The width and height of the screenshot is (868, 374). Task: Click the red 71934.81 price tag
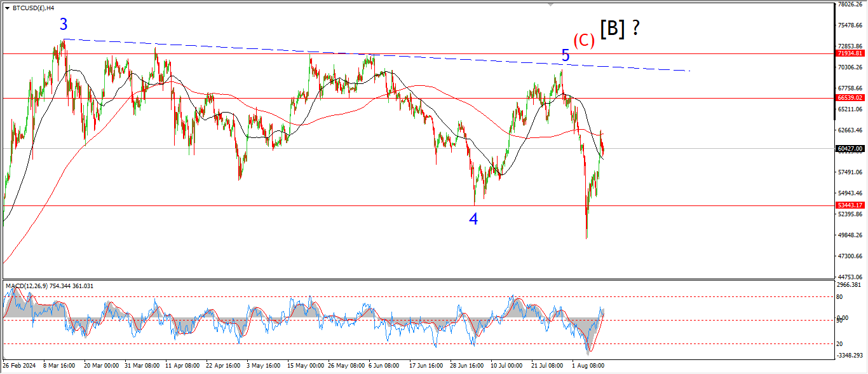[x=850, y=54]
